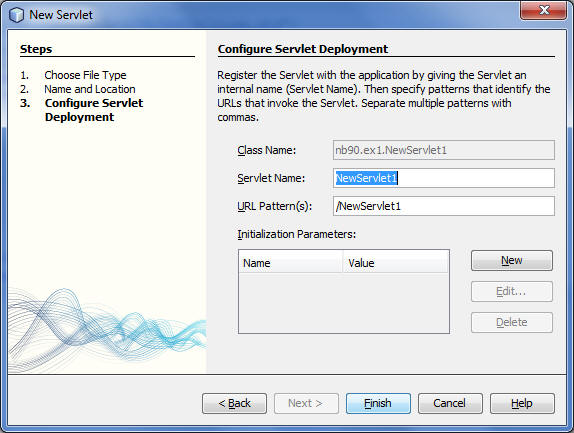Select the Name column header
Screen dimensions: 574x433
(x=291, y=263)
